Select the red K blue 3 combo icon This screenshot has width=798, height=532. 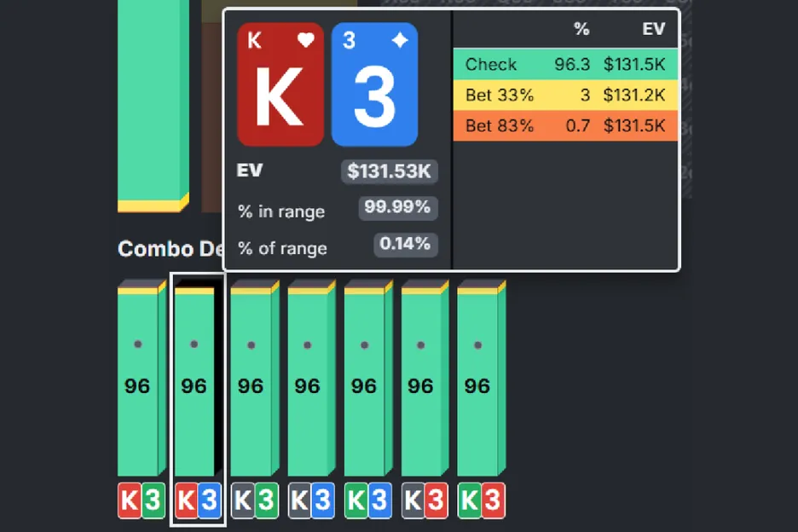coord(198,500)
